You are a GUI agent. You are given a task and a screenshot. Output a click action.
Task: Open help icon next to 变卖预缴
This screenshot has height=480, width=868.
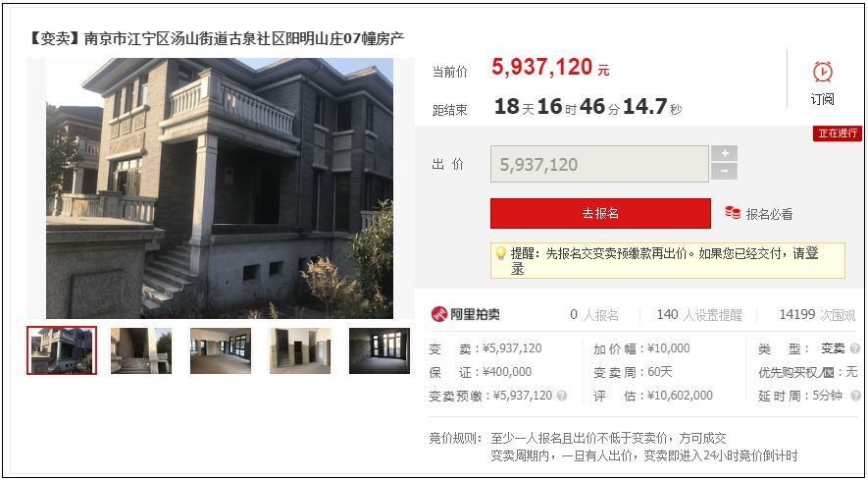pyautogui.click(x=562, y=396)
